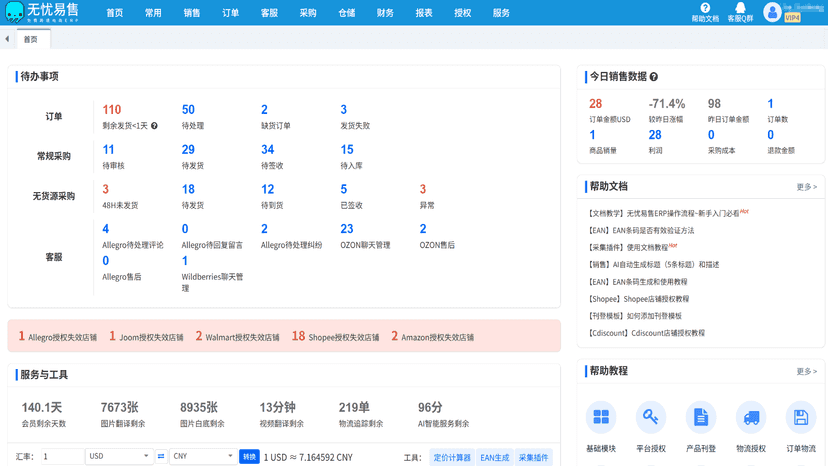Click the tab bar left arrow
Screen dimensions: 828x466
(x=7, y=39)
